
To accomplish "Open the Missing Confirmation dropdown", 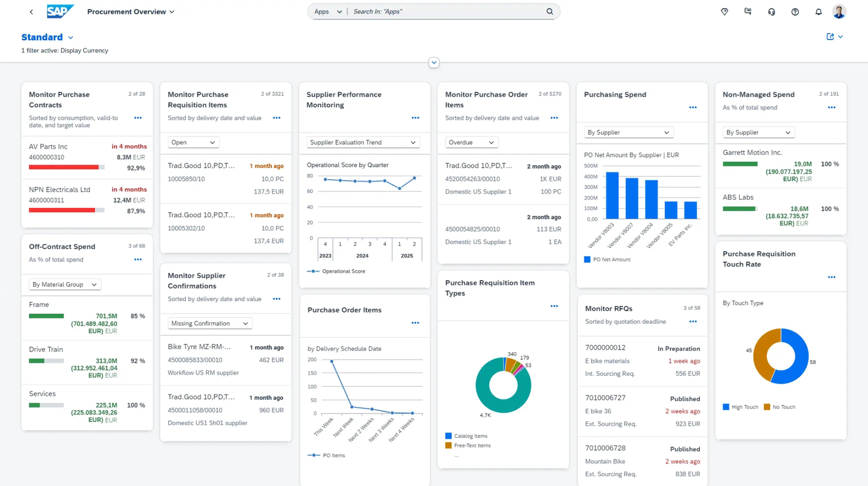I will pos(209,324).
